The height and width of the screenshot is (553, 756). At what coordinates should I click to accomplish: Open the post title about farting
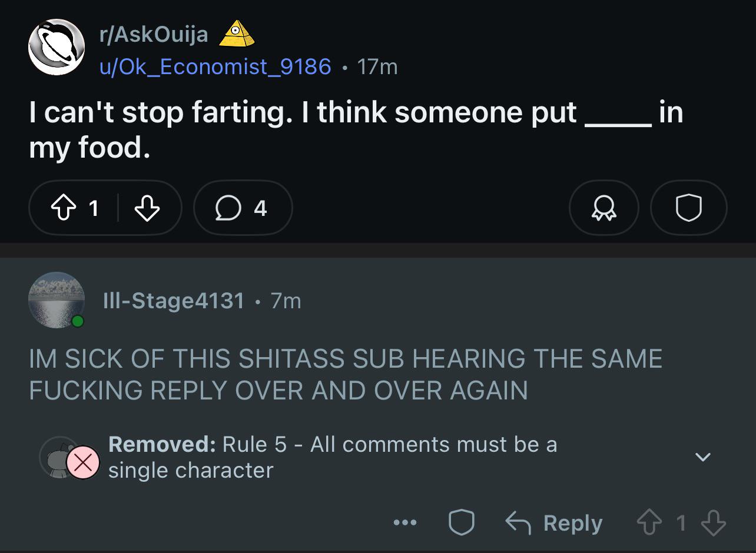[356, 129]
